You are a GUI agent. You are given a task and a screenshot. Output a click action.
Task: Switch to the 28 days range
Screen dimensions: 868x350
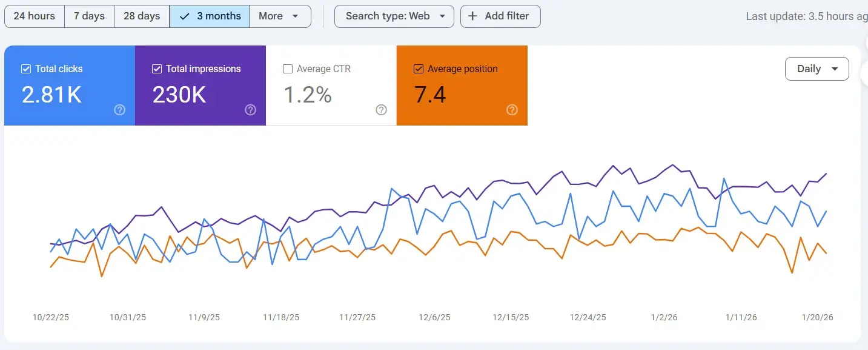click(142, 16)
